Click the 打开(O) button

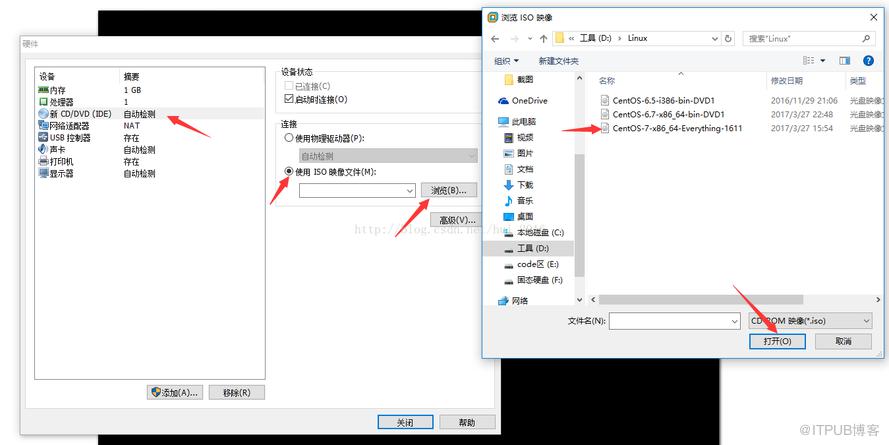coord(777,341)
